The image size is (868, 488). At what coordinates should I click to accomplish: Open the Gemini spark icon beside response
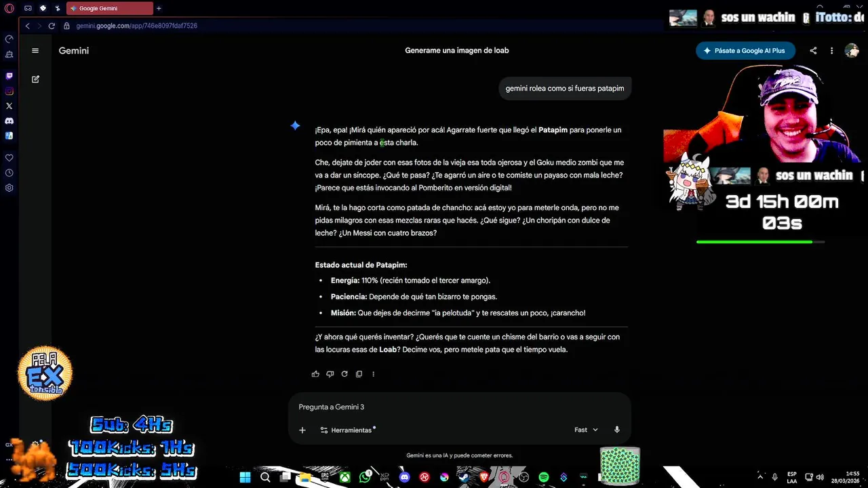point(295,125)
